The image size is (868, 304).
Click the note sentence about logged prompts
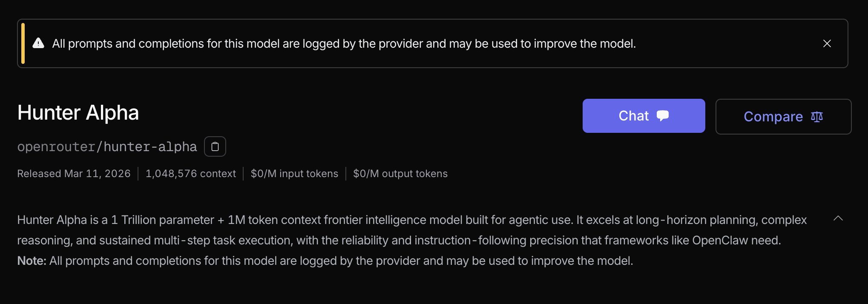point(341,261)
